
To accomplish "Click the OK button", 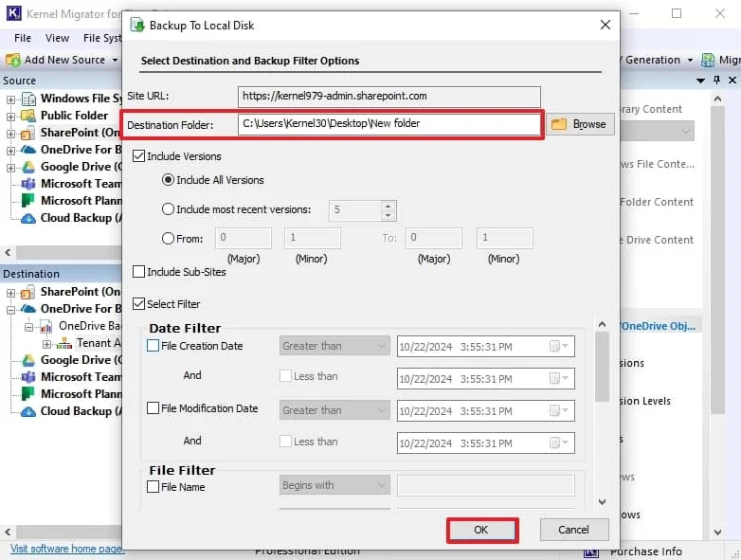I will tap(482, 530).
